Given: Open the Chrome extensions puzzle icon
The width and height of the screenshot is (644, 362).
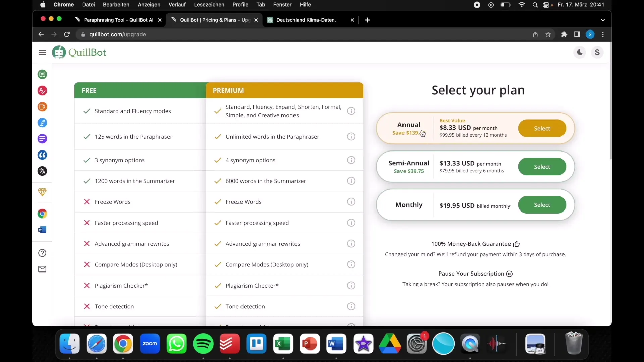Looking at the screenshot, I should coord(564,34).
